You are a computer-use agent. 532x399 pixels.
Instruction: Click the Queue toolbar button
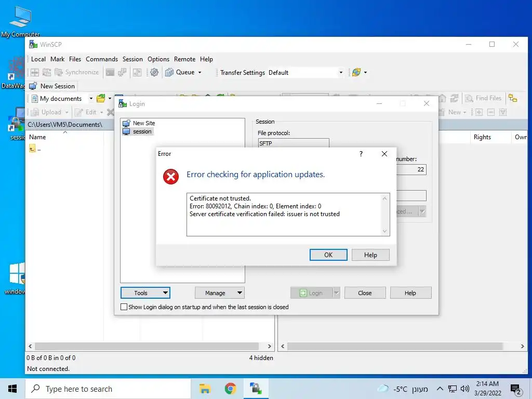point(180,72)
